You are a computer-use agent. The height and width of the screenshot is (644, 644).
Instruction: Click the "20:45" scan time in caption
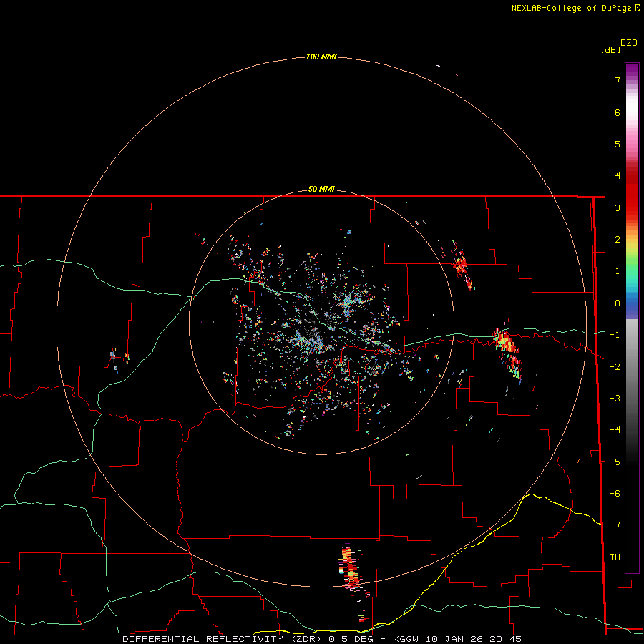(x=506, y=639)
